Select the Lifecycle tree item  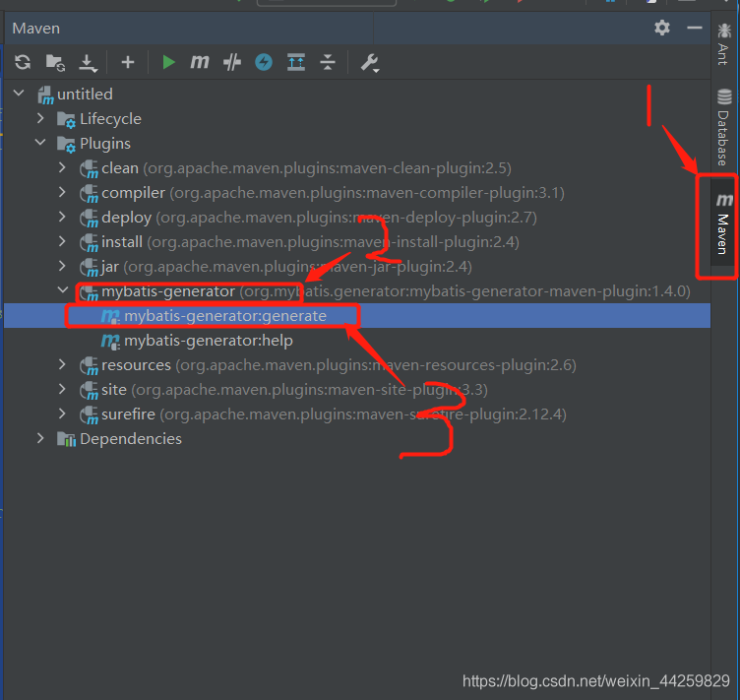coord(357,118)
